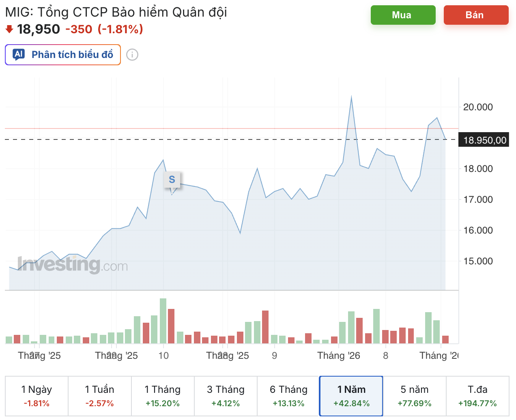This screenshot has height=420, width=516.
Task: Choose the 1 Tháng range tab
Action: (163, 396)
